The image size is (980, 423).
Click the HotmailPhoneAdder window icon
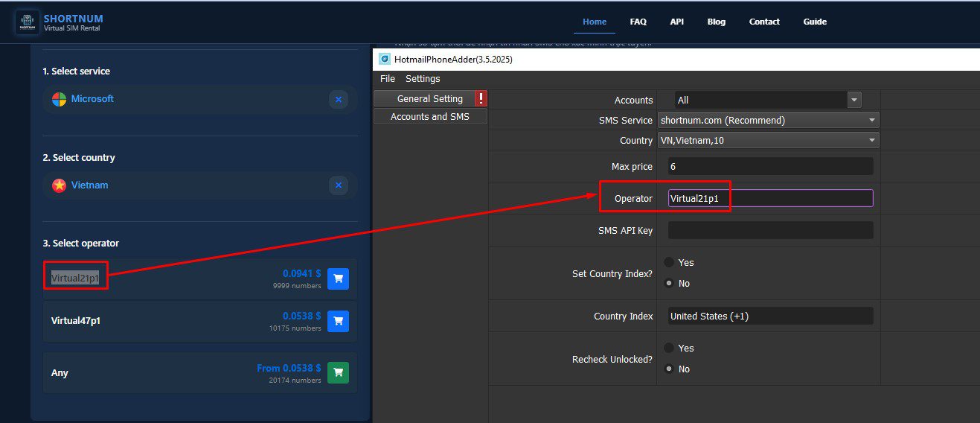tap(385, 60)
